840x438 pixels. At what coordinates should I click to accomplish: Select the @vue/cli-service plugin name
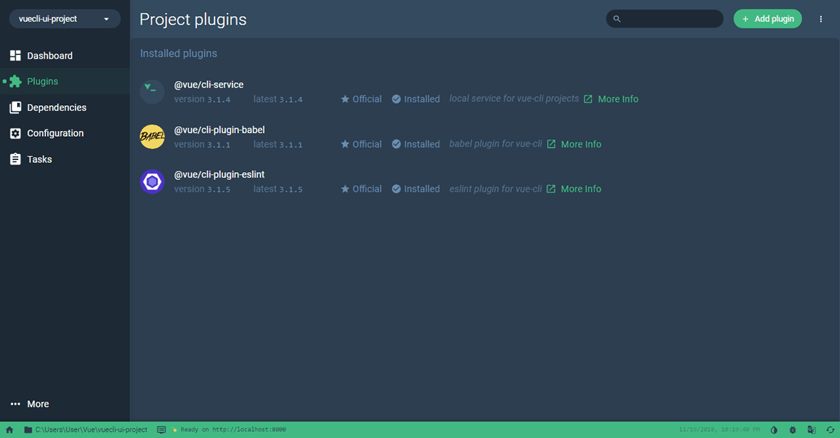pos(208,85)
